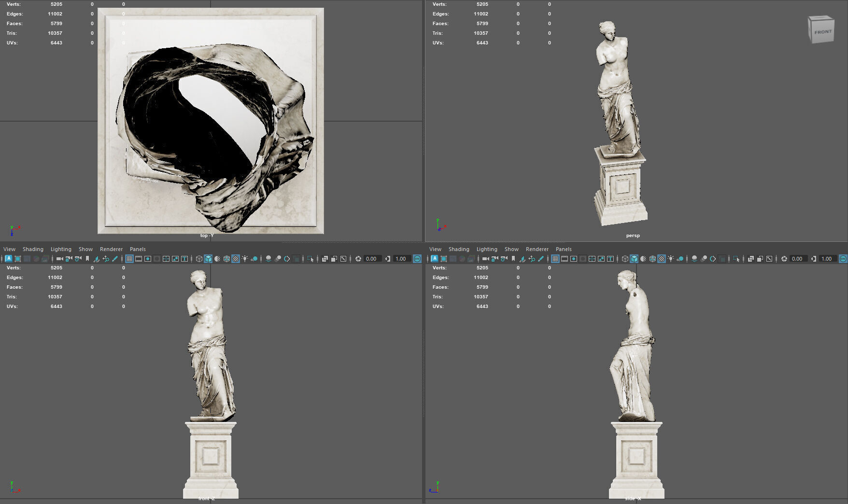Image resolution: width=848 pixels, height=504 pixels.
Task: Open Shading menu in side viewport
Action: pyautogui.click(x=459, y=249)
